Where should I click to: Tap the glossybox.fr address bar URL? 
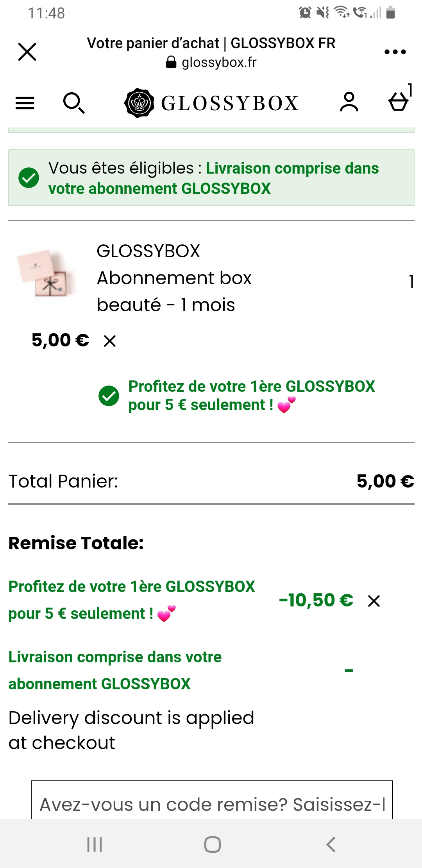(211, 62)
